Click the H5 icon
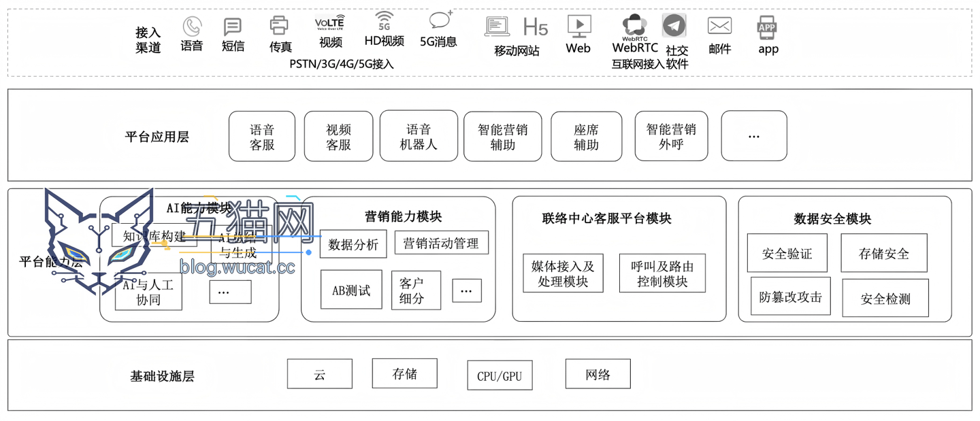 pyautogui.click(x=536, y=27)
